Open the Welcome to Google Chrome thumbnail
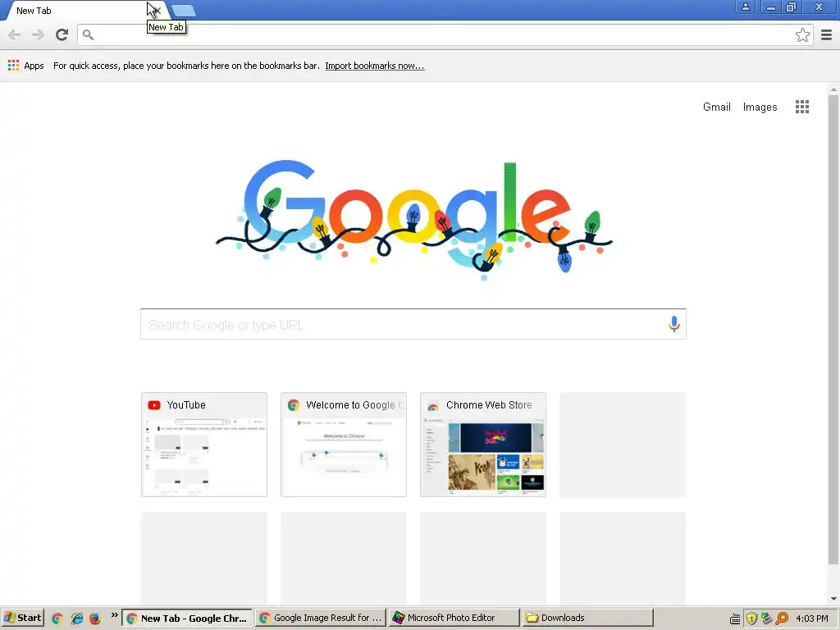The height and width of the screenshot is (630, 840). [344, 445]
